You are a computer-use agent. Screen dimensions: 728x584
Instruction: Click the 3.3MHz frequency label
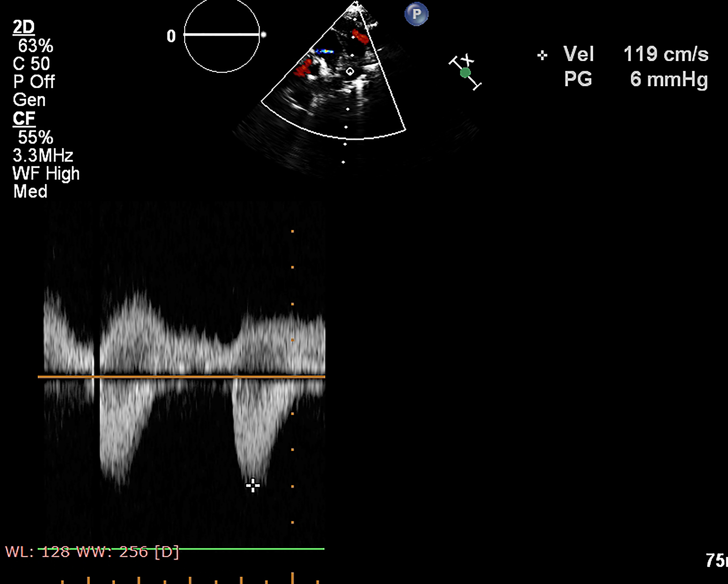pyautogui.click(x=43, y=155)
